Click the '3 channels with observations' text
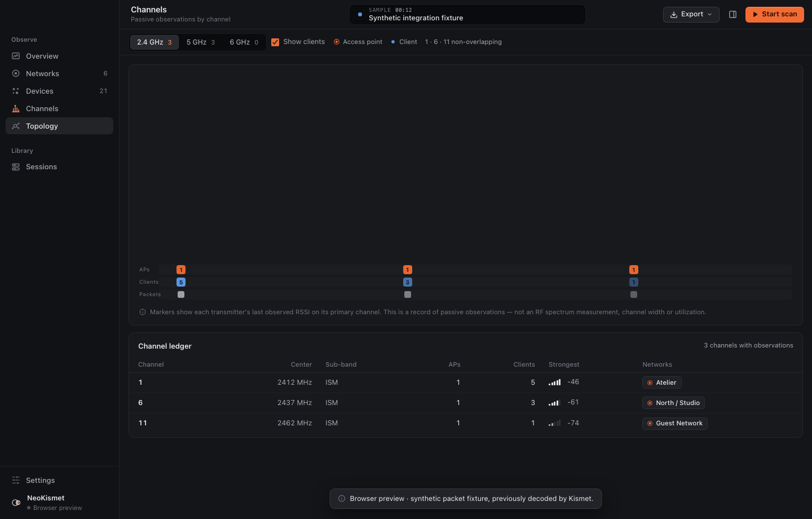Viewport: 812px width, 519px height. [748, 345]
